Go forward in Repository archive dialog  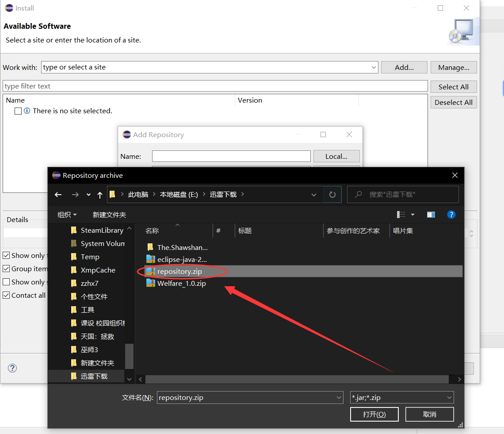pyautogui.click(x=75, y=195)
